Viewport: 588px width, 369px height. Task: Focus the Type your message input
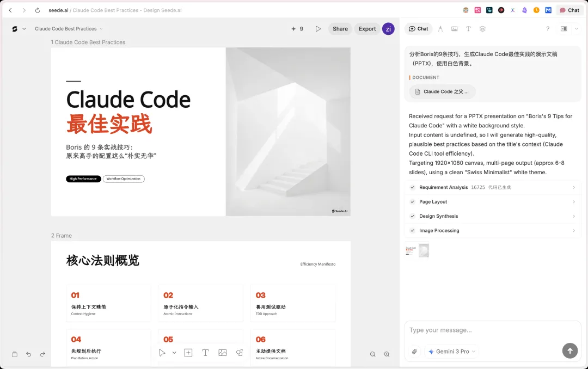pyautogui.click(x=492, y=330)
